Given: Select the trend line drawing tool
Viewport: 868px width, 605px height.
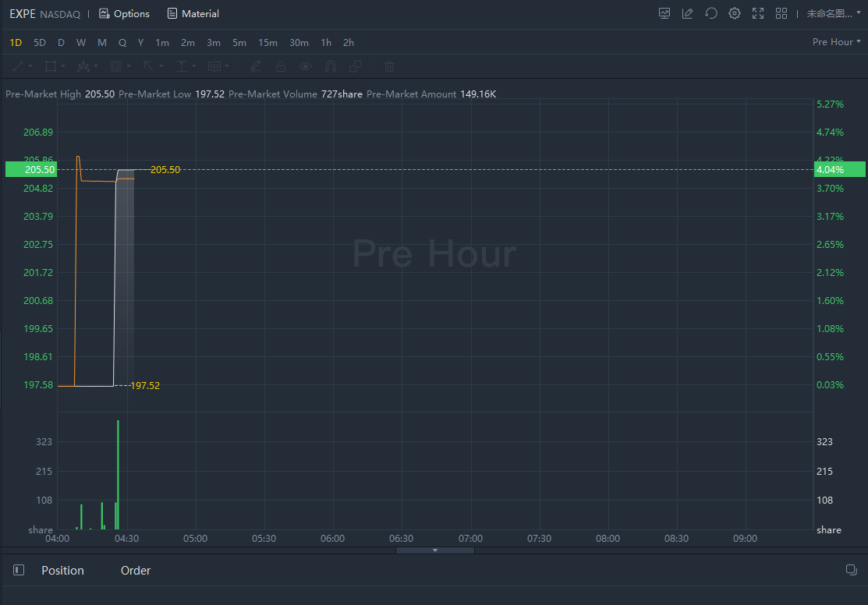Looking at the screenshot, I should pyautogui.click(x=19, y=67).
